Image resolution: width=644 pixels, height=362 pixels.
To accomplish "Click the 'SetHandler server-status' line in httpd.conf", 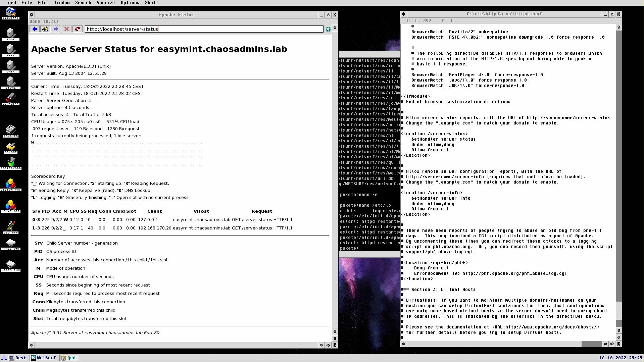I will point(443,139).
